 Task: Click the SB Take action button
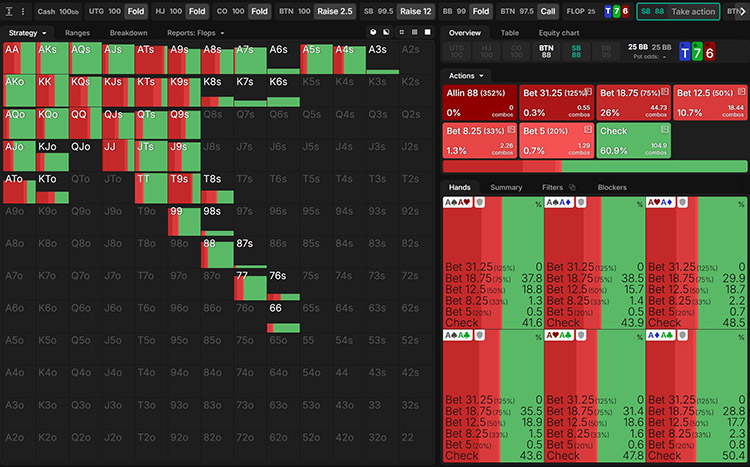tap(678, 11)
